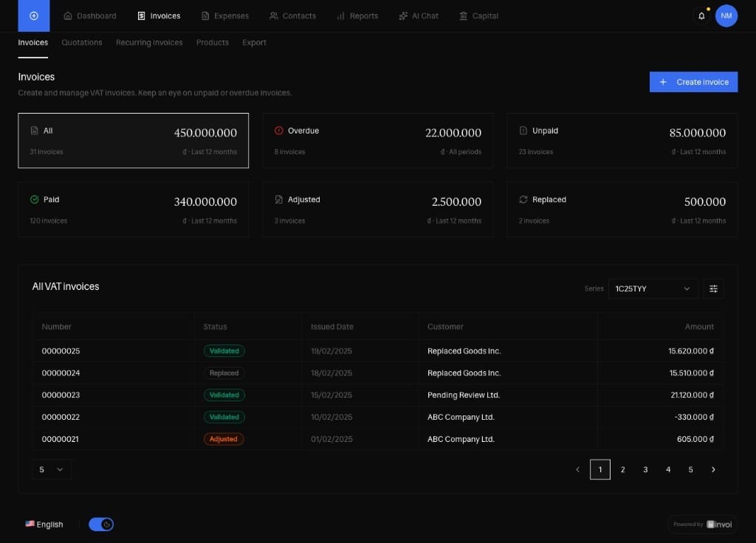Open Capital bank icon

click(464, 16)
